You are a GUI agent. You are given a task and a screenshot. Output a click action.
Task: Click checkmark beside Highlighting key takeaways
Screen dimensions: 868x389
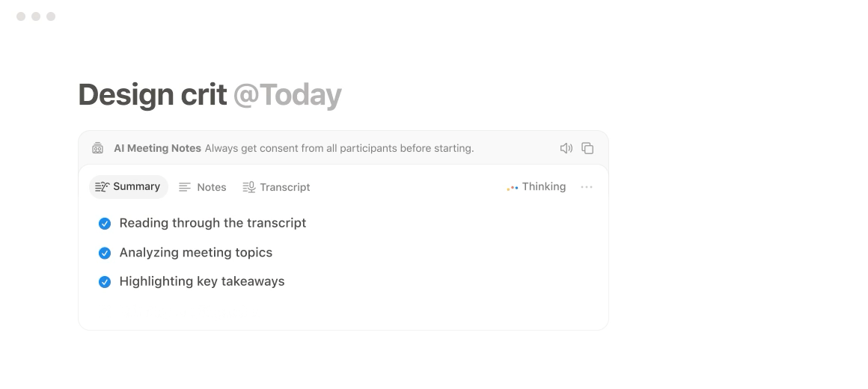[105, 282]
